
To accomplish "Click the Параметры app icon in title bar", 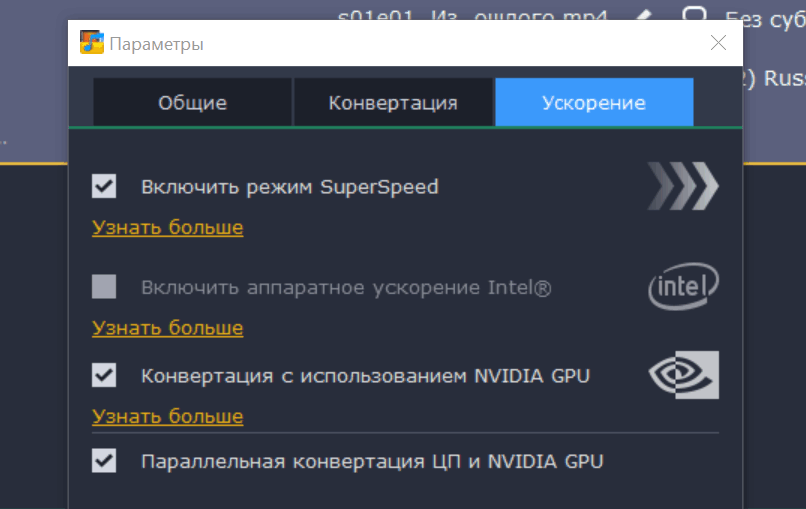I will tap(91, 43).
